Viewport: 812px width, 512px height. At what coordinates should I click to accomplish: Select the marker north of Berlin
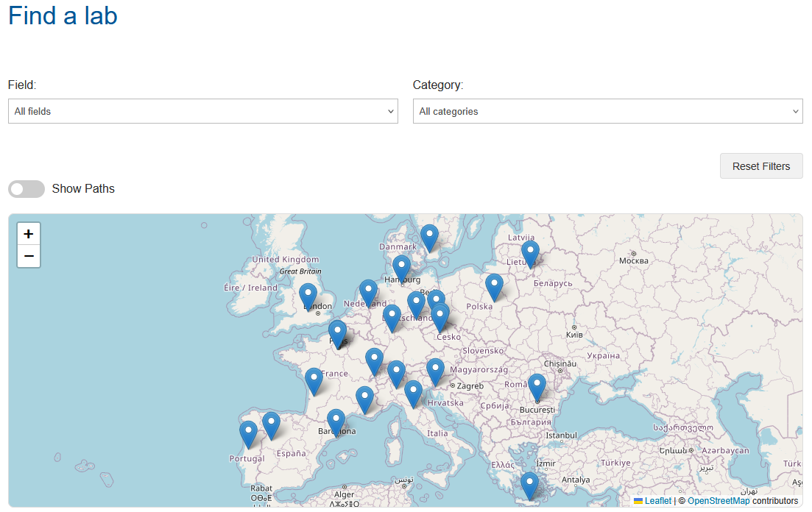tap(436, 297)
